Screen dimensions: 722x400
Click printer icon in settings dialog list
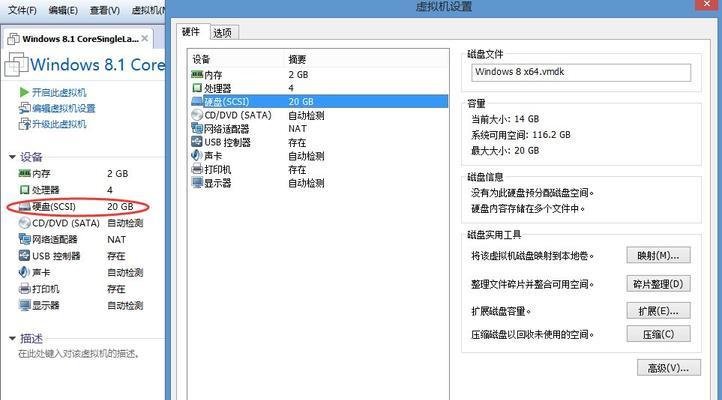coord(197,169)
